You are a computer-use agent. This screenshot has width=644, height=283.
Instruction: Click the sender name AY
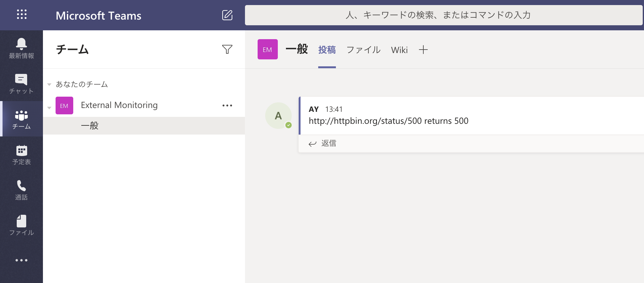point(314,109)
